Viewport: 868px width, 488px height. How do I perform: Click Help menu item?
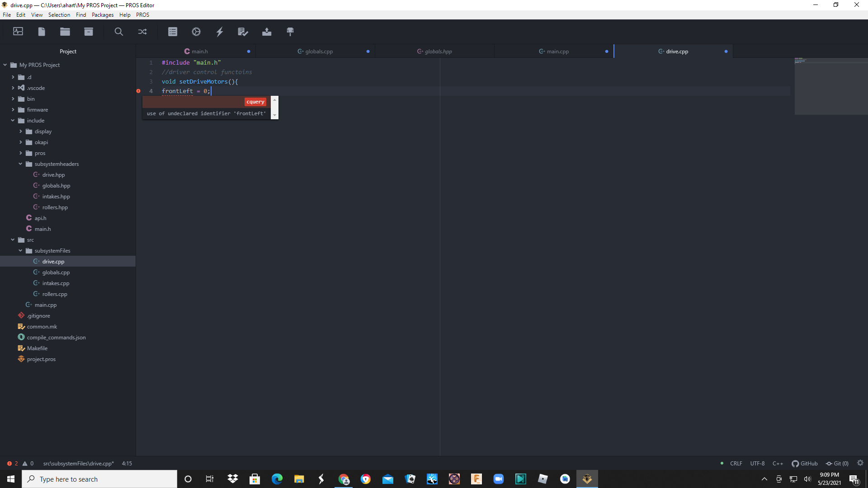(125, 15)
